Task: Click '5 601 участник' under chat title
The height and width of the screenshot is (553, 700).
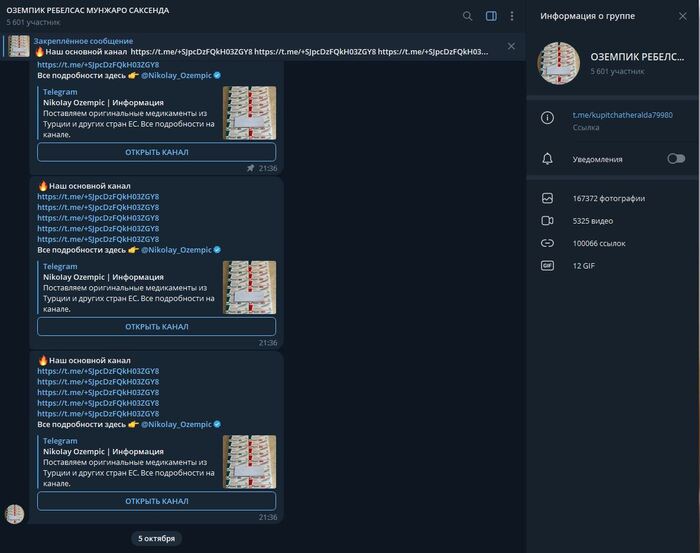Action: 33,22
